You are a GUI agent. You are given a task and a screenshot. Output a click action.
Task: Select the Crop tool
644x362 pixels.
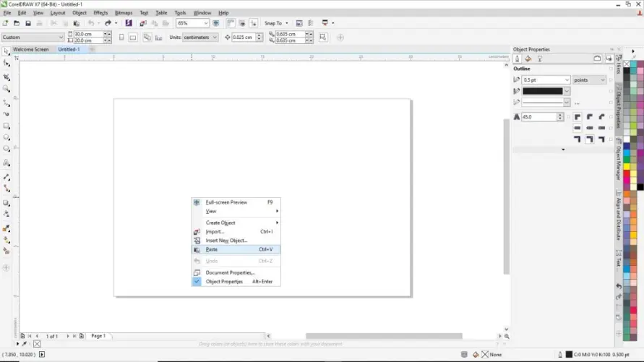click(7, 77)
